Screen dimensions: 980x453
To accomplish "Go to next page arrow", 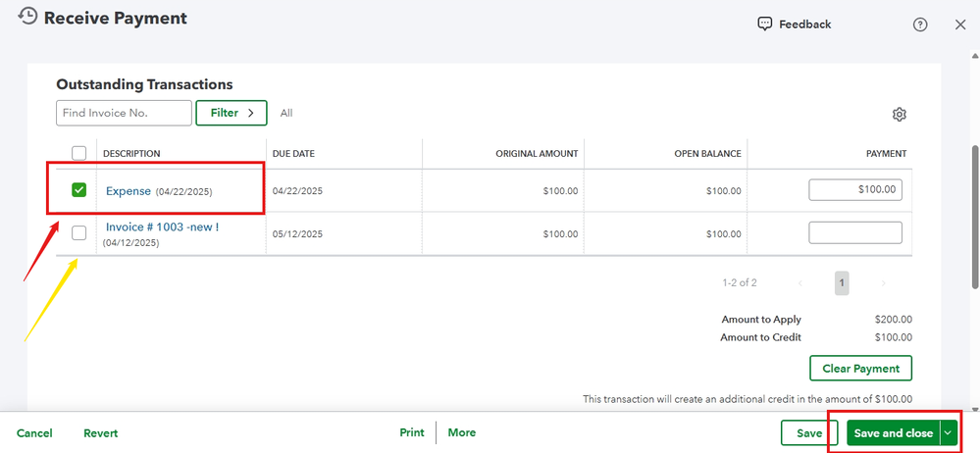I will [x=883, y=283].
